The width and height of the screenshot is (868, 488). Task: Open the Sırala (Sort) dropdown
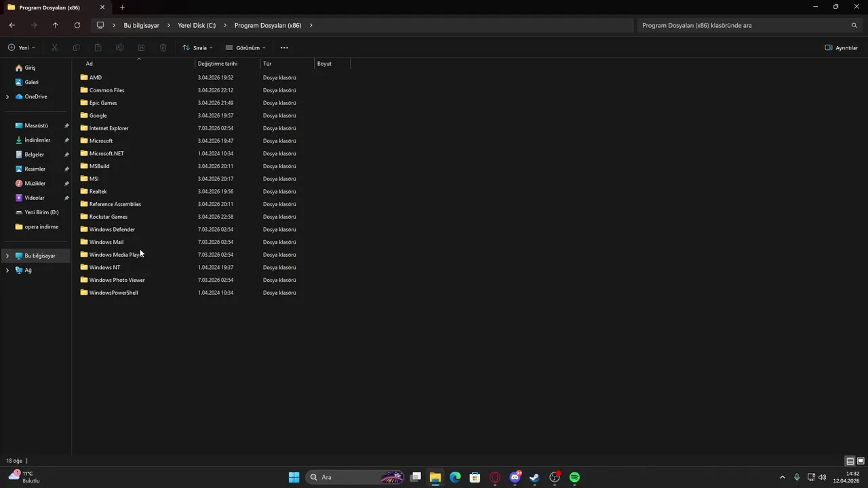tap(197, 47)
